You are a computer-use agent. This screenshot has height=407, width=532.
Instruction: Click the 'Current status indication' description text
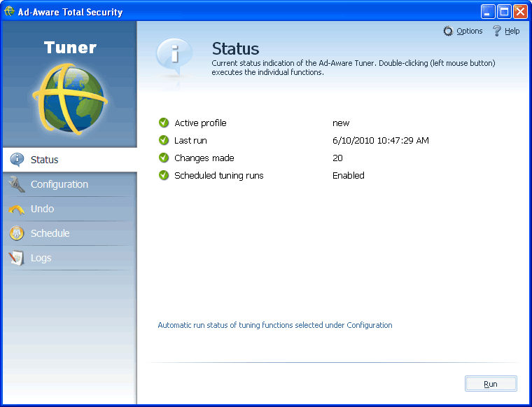click(x=353, y=67)
